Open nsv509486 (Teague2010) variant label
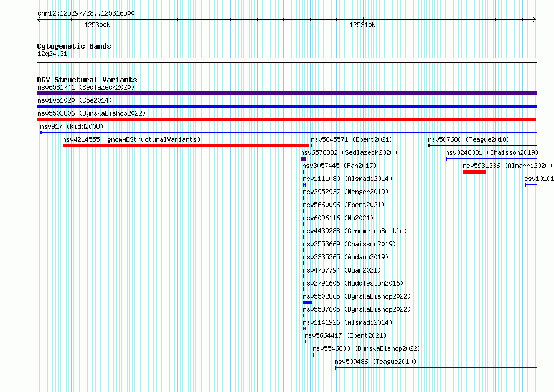 point(375,362)
